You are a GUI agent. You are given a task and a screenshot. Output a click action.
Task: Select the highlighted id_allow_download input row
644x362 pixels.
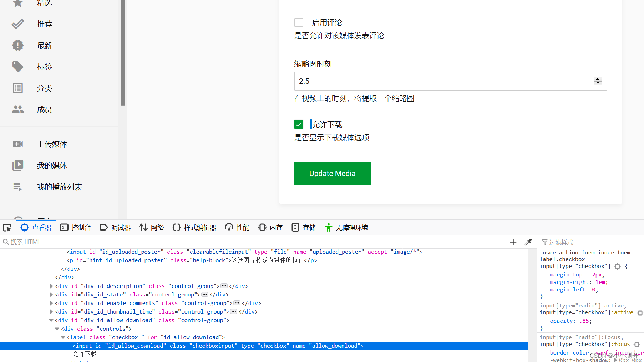point(264,346)
